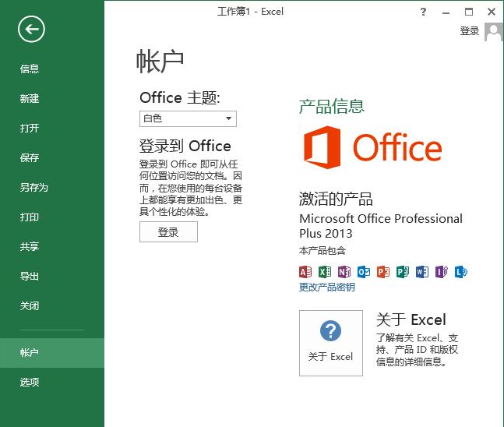This screenshot has height=427, width=504.
Task: Click the 本产品包含 label
Action: (x=322, y=250)
